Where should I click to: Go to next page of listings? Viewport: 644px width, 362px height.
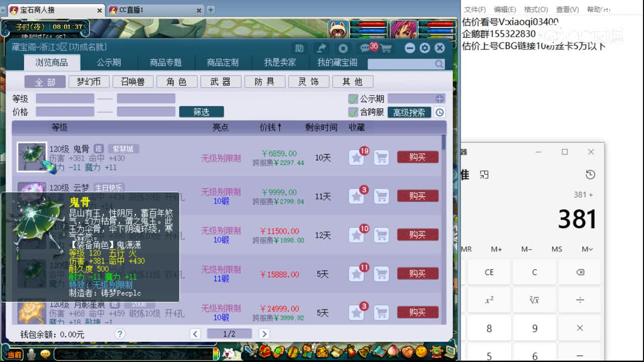click(x=264, y=334)
